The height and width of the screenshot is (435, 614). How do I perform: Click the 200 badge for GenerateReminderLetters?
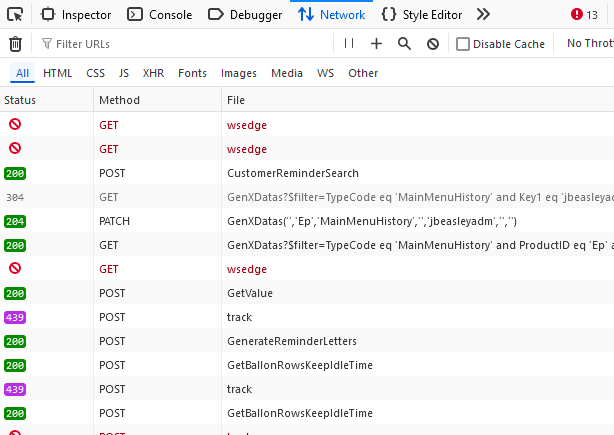[15, 341]
